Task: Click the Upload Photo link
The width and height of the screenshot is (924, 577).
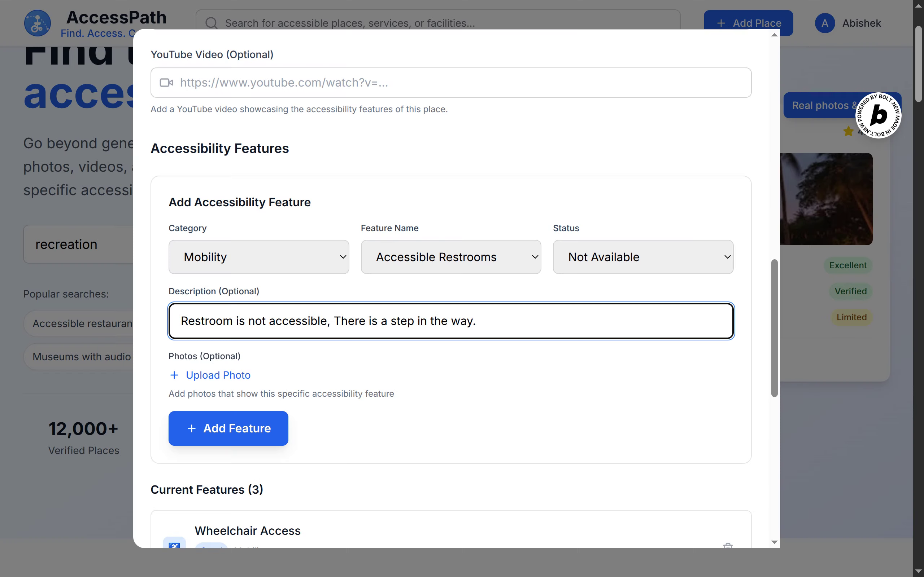Action: 218,375
